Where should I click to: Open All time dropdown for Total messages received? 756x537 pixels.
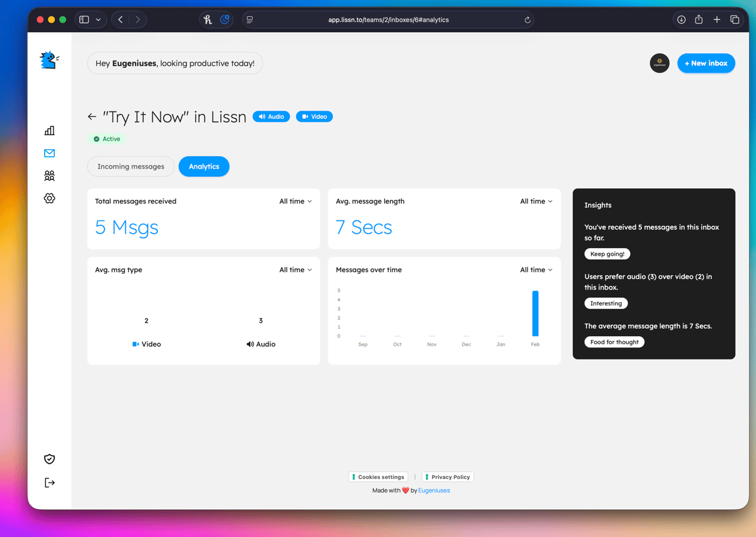point(295,201)
